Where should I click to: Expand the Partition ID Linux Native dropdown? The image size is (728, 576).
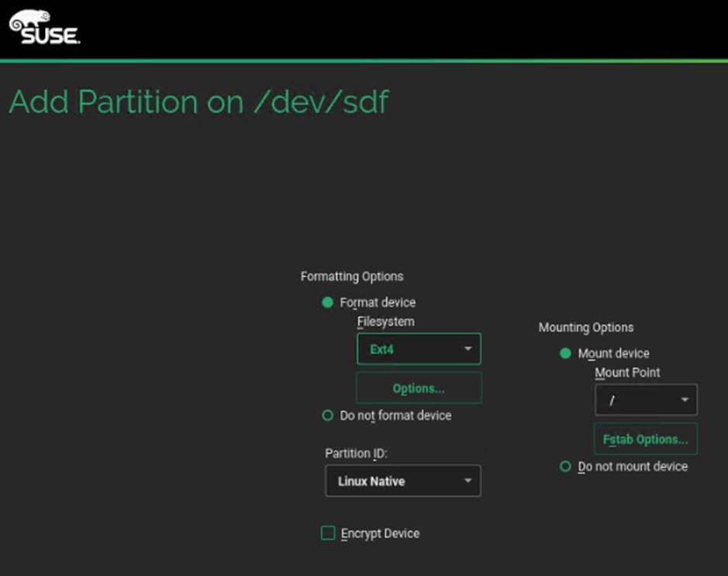click(402, 481)
